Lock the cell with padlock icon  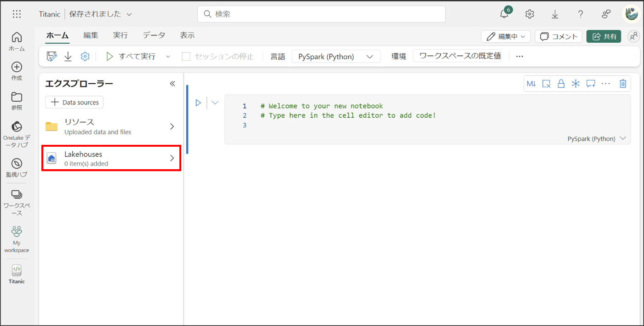click(x=561, y=84)
